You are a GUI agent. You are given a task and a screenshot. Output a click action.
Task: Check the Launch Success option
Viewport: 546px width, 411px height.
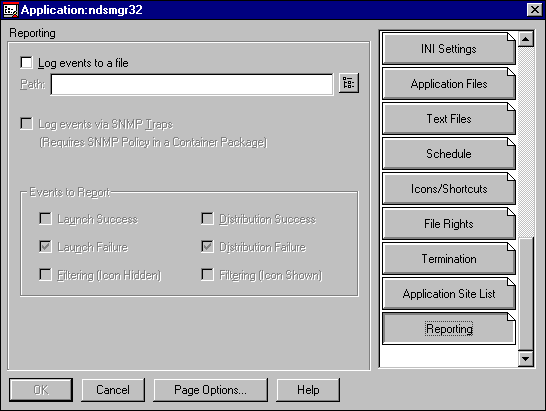pos(45,219)
